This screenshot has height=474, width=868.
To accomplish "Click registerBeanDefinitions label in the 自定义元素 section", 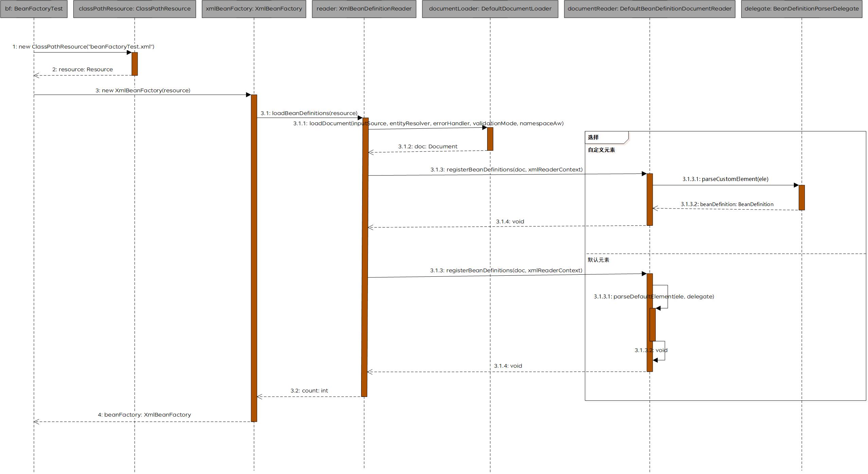I will tap(507, 169).
